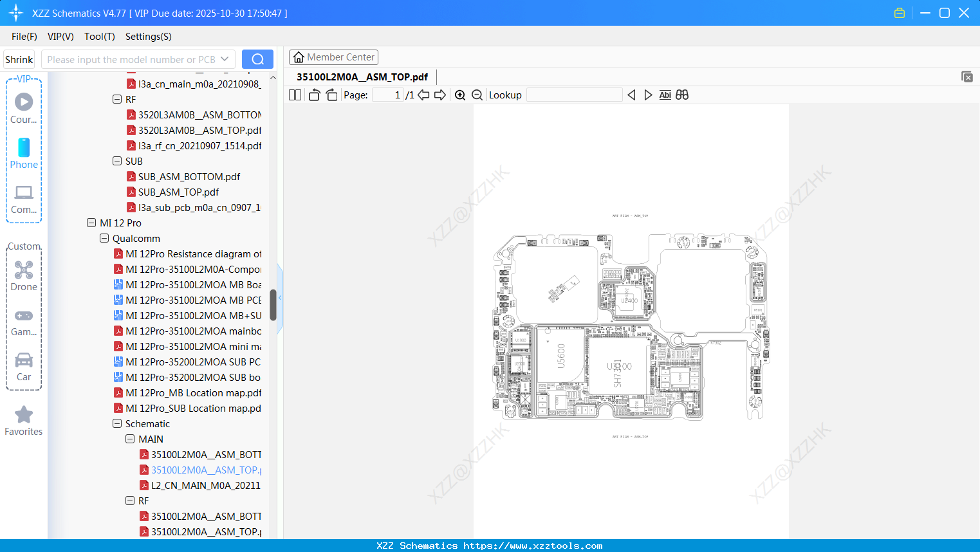The height and width of the screenshot is (552, 980).
Task: Open MI 12Pro-35100L2MOA mini map file
Action: click(193, 347)
